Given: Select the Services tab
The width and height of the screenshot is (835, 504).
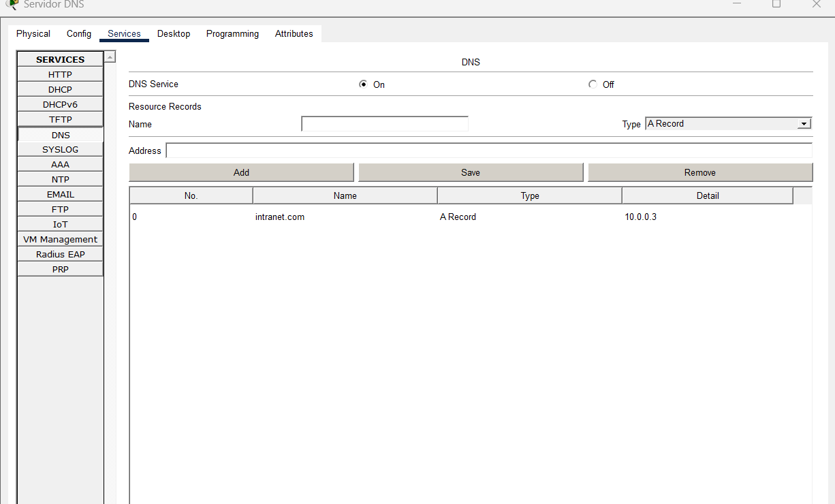Looking at the screenshot, I should (124, 33).
